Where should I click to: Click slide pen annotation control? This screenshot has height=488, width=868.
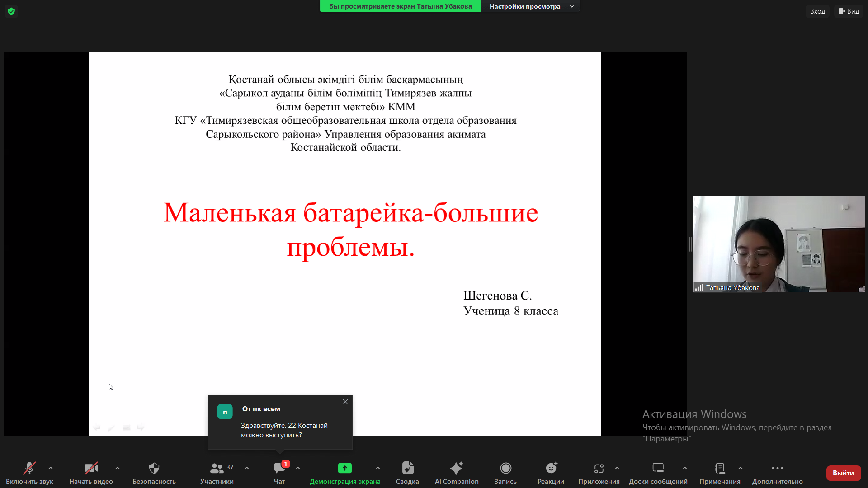pos(112,427)
